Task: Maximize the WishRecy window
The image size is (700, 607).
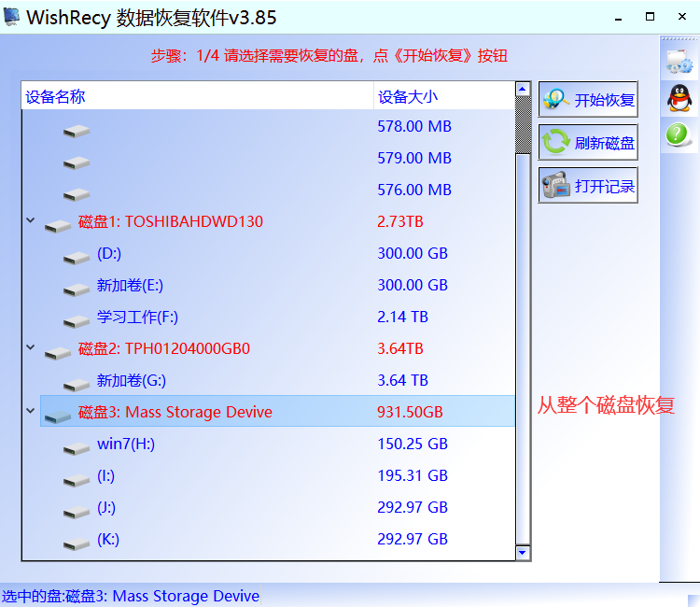Action: [x=650, y=17]
